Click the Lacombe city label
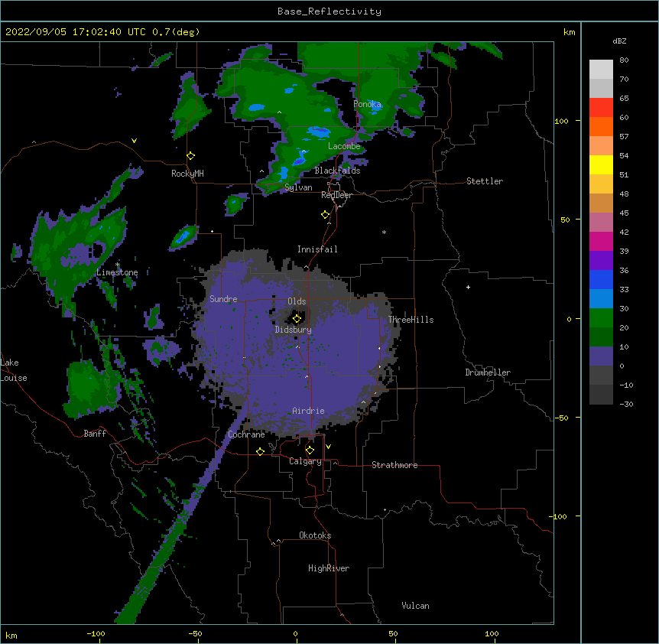The image size is (659, 644). point(344,146)
